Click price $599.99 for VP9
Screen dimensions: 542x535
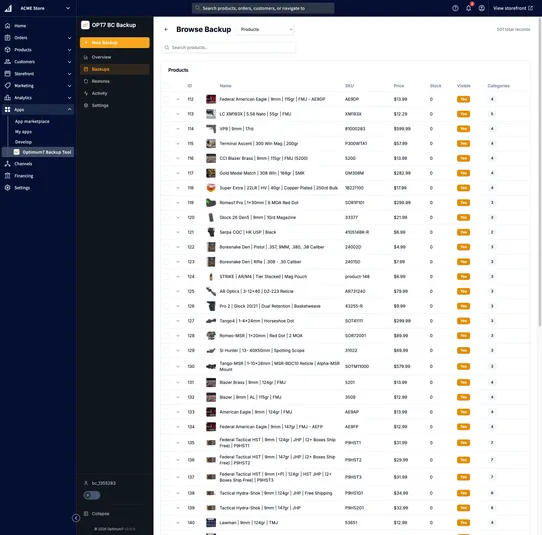(x=402, y=129)
